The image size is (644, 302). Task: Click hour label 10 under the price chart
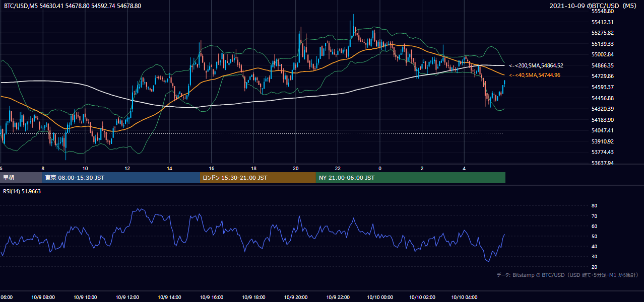point(85,168)
